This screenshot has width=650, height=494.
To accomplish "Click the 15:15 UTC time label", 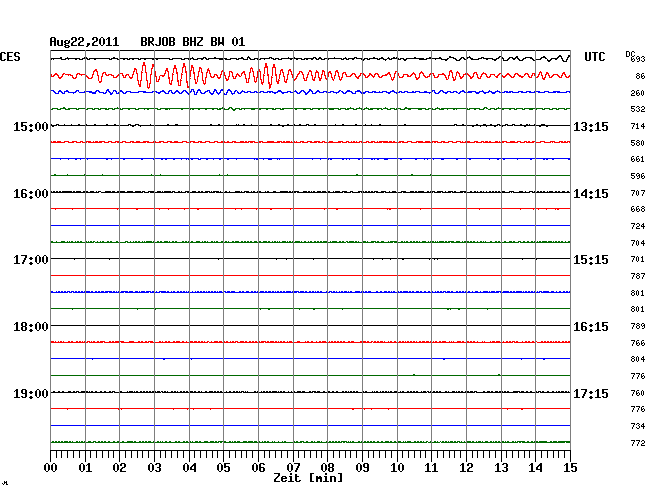I will coord(591,260).
